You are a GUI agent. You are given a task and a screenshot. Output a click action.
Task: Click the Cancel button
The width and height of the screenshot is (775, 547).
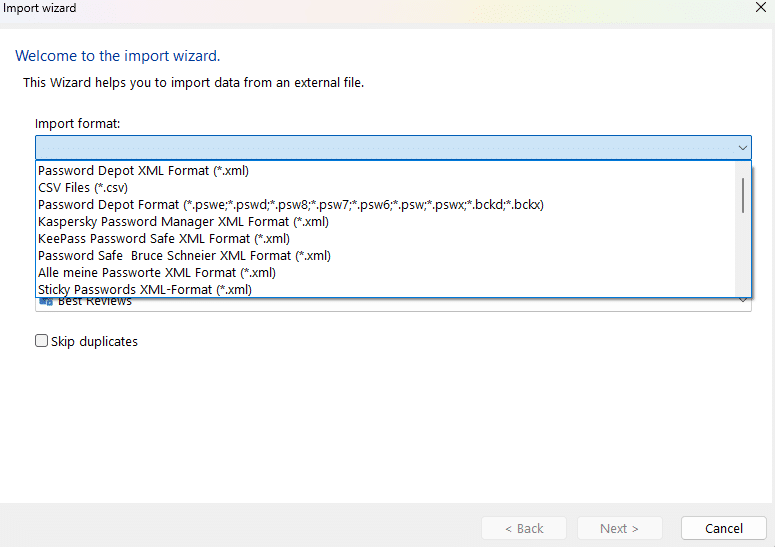(724, 528)
